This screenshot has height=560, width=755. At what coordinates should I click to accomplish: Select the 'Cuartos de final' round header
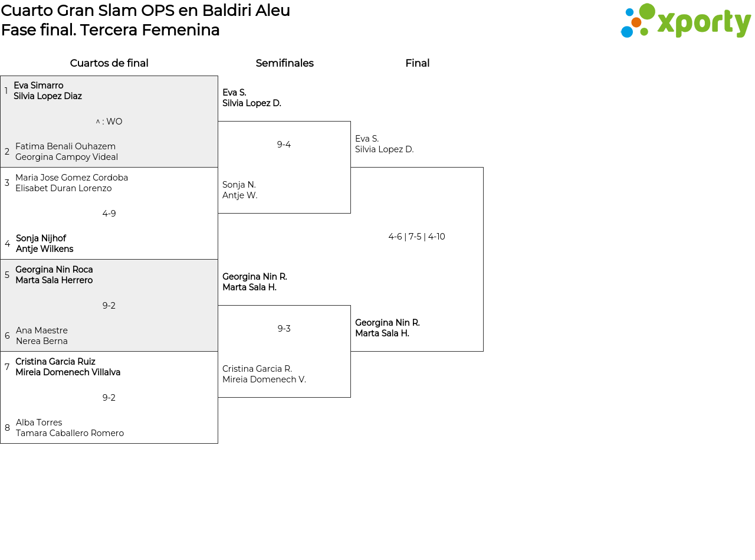pos(109,63)
